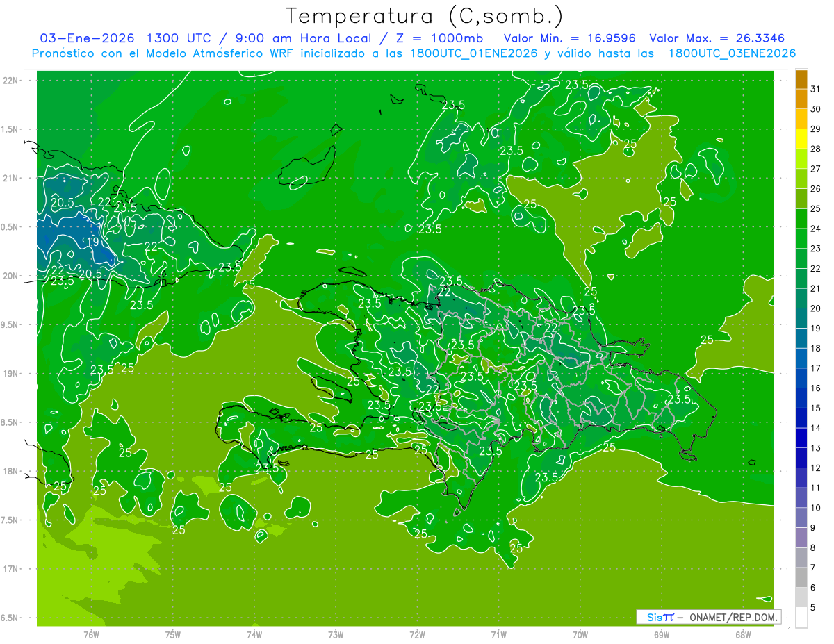The height and width of the screenshot is (644, 834).
Task: Click the "19N" latitude axis label
Action: click(10, 374)
